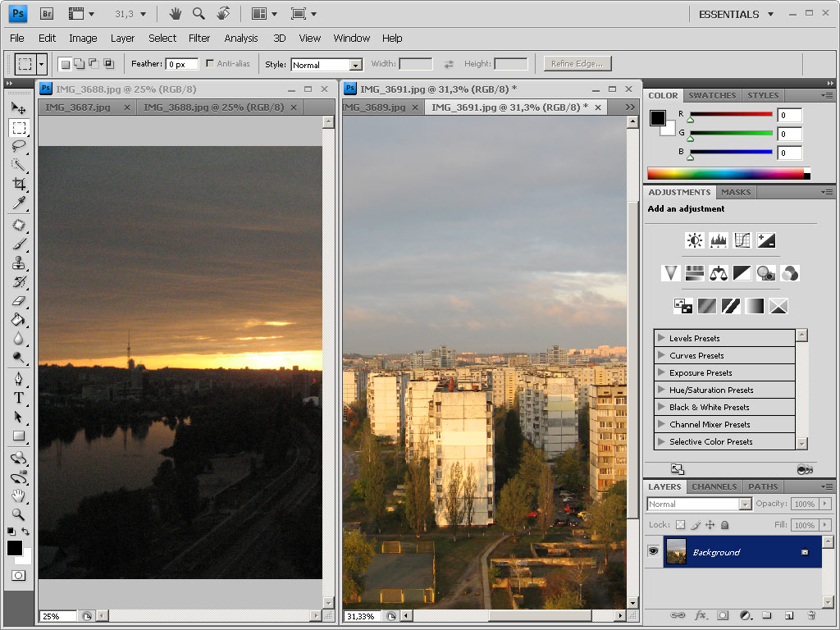Create a new layer in Layers panel
Image resolution: width=840 pixels, height=630 pixels.
click(788, 614)
